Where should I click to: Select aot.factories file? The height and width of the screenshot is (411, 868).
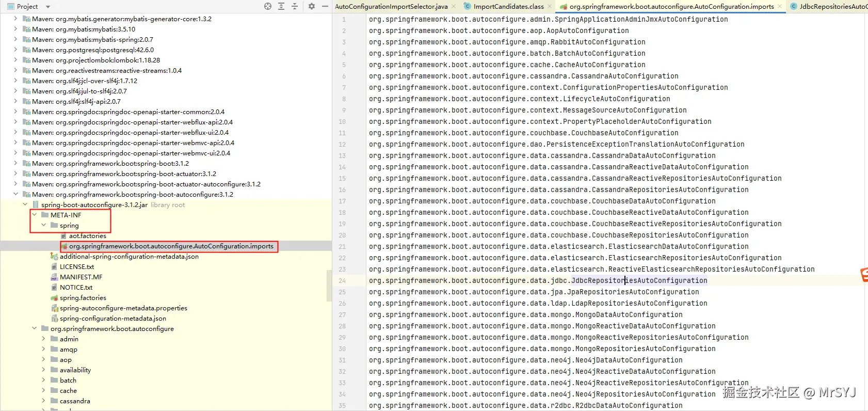[x=87, y=235]
